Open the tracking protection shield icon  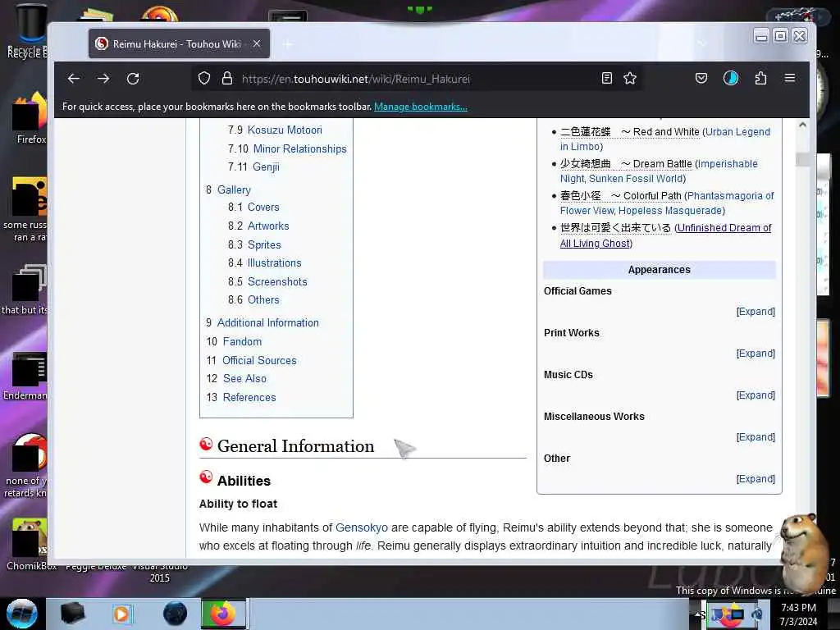click(204, 79)
